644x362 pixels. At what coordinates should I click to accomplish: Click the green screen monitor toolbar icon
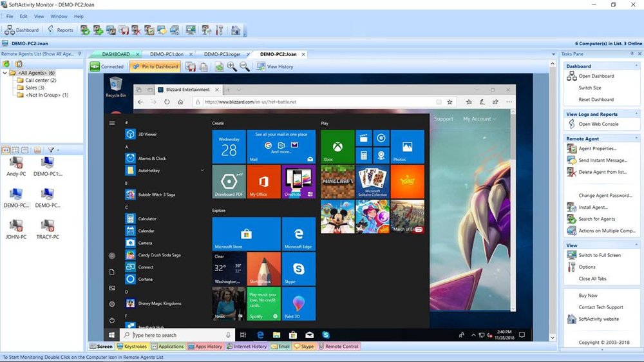point(191,30)
